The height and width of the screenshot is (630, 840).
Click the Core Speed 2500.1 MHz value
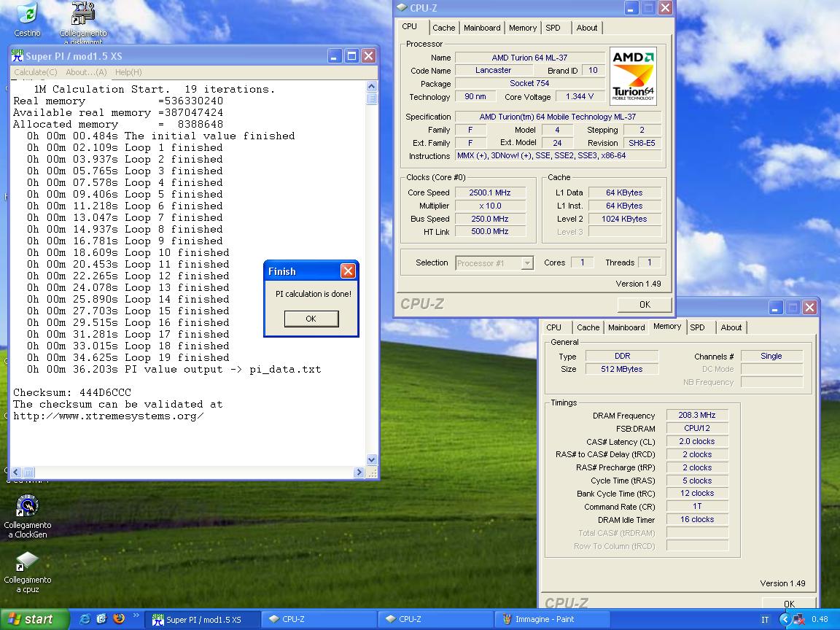point(490,192)
